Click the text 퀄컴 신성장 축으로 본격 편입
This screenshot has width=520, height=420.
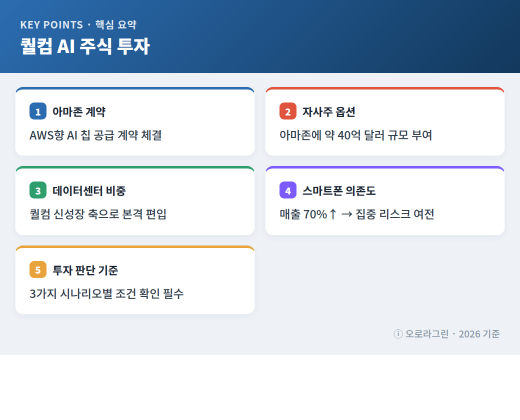[x=98, y=214]
